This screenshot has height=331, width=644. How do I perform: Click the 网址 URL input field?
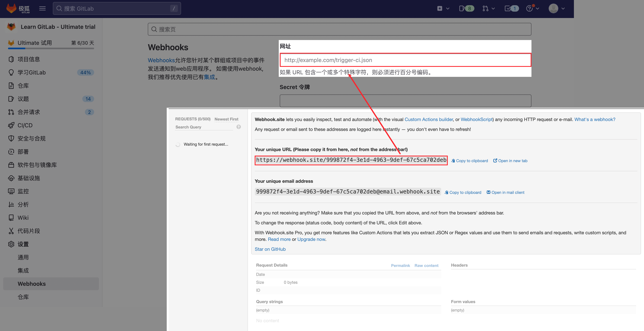coord(405,60)
